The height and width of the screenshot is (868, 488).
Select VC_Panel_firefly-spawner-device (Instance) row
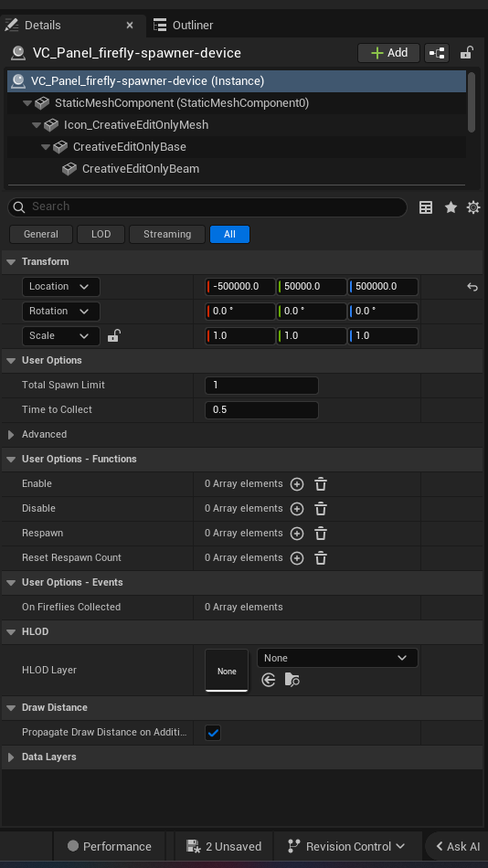[x=237, y=80]
